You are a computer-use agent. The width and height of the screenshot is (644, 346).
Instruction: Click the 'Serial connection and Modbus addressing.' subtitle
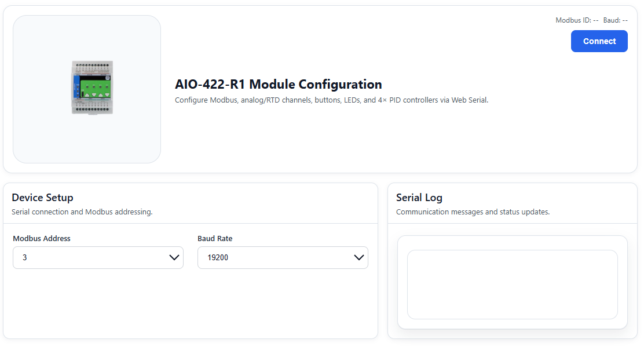pyautogui.click(x=82, y=212)
